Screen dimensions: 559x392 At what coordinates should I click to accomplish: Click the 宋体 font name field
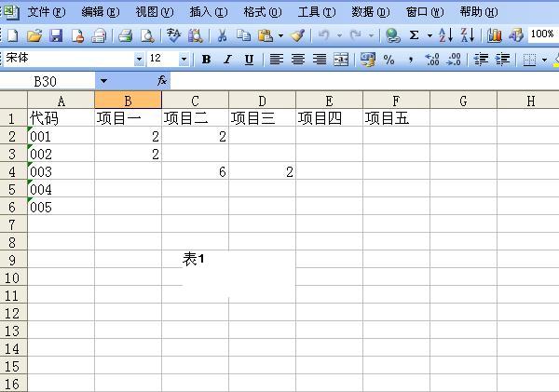pos(69,59)
